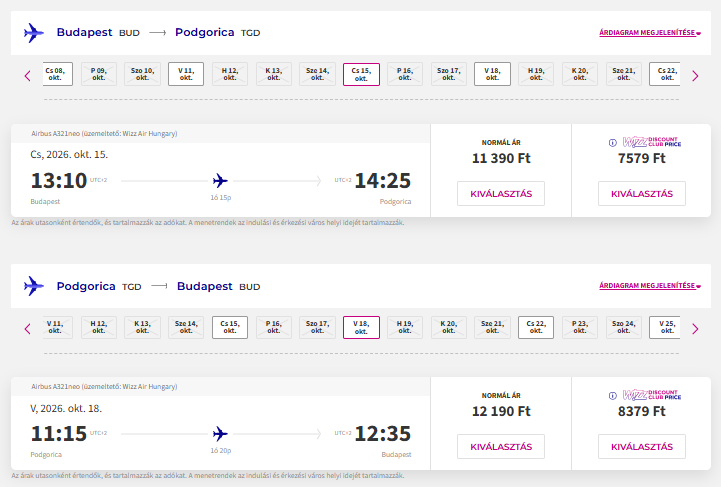Image resolution: width=721 pixels, height=487 pixels.
Task: Expand return Árdiagram megjelenítése price chart
Action: click(650, 286)
